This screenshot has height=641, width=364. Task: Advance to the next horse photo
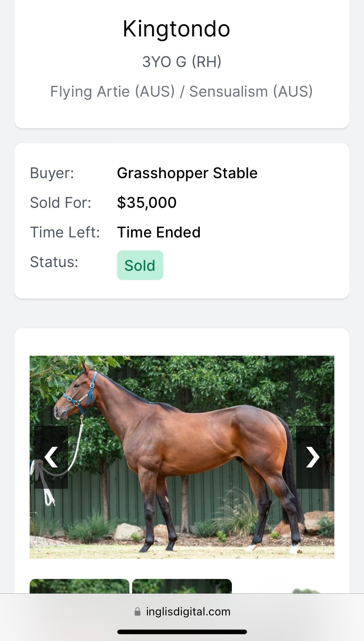click(x=313, y=457)
